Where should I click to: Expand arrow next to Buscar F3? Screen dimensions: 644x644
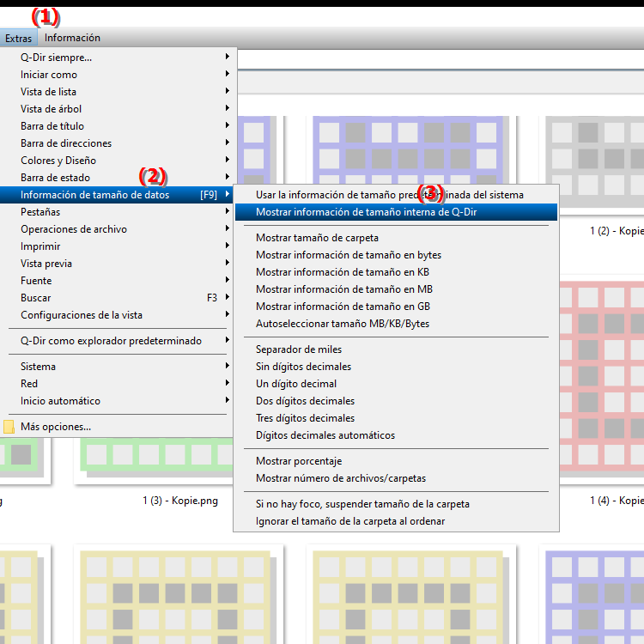pyautogui.click(x=228, y=297)
